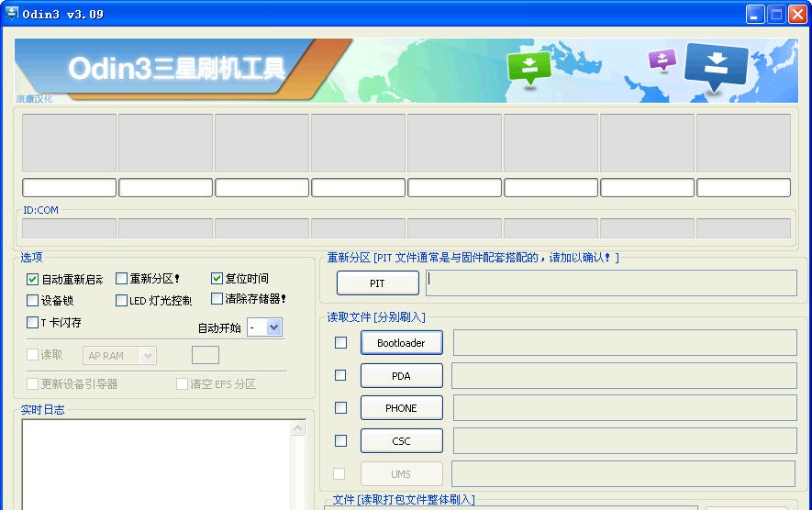Screen dimensions: 812x510
Task: Click the first large gray status box
Action: coord(69,143)
